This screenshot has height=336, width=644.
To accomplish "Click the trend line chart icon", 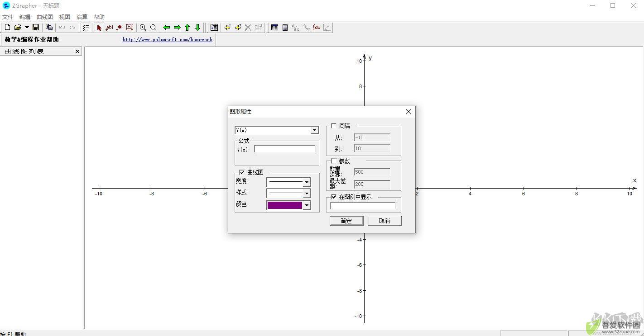I will point(327,28).
